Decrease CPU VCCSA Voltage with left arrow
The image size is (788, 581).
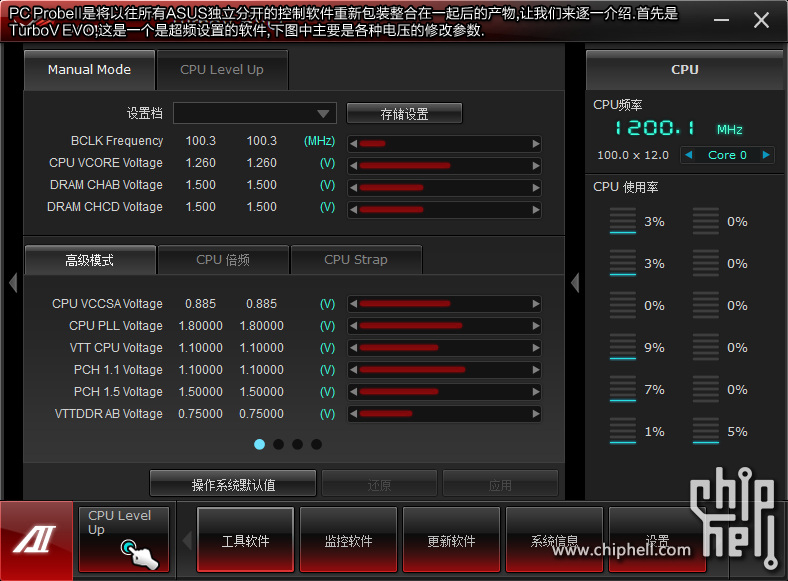point(353,304)
